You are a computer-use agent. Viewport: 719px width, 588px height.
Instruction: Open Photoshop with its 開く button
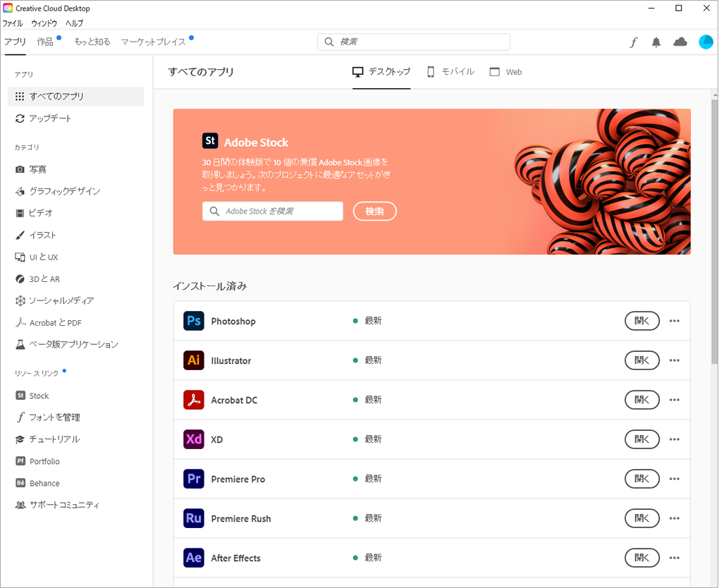pyautogui.click(x=642, y=321)
